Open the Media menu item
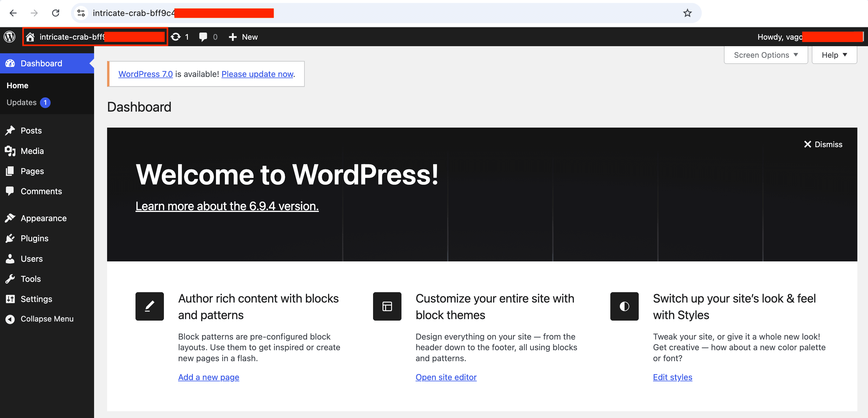Viewport: 868px width, 418px height. click(47, 151)
